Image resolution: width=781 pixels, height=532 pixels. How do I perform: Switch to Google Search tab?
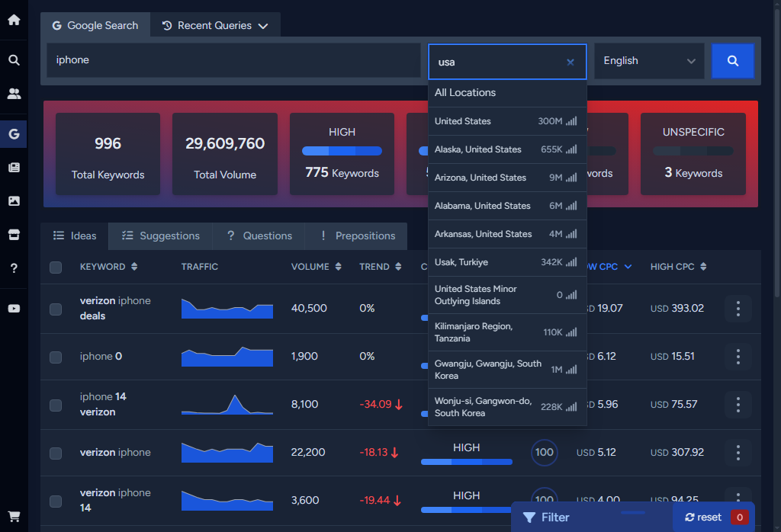pos(95,25)
